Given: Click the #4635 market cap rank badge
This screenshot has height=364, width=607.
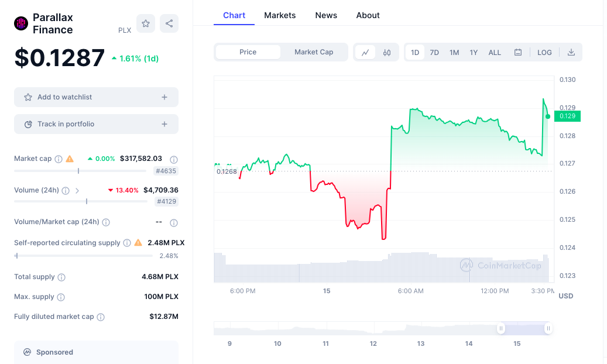Looking at the screenshot, I should point(166,171).
